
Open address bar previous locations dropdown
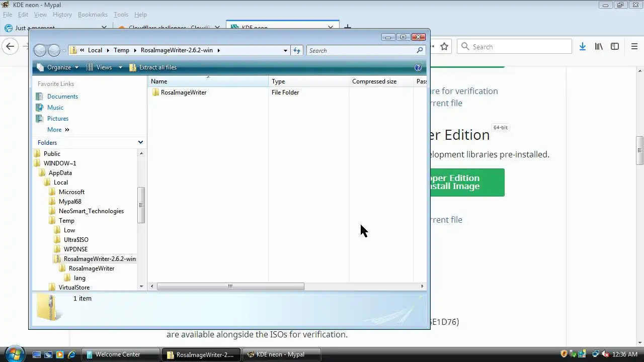click(285, 50)
